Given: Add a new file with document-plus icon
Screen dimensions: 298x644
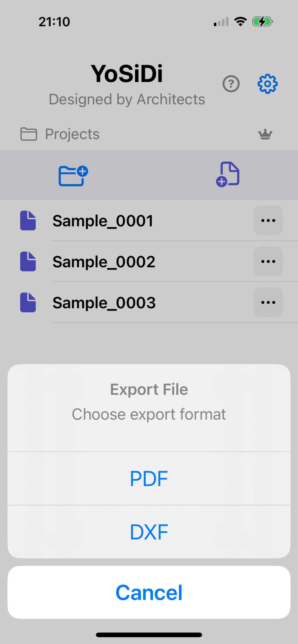Looking at the screenshot, I should pos(228,174).
